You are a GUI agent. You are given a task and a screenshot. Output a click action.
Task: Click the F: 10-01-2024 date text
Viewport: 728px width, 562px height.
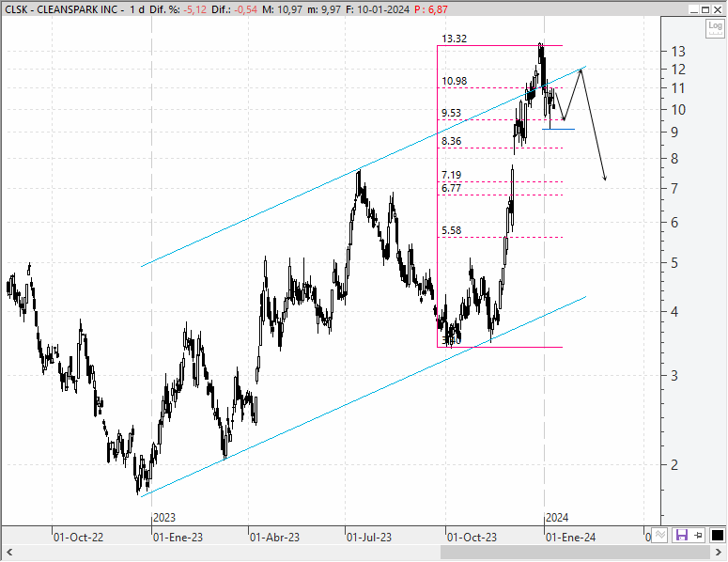[378, 9]
